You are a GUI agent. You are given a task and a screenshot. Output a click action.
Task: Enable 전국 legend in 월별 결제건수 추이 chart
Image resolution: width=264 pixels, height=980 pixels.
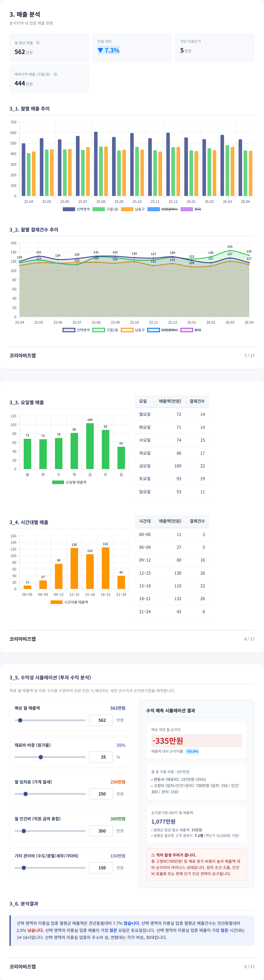pyautogui.click(x=191, y=330)
